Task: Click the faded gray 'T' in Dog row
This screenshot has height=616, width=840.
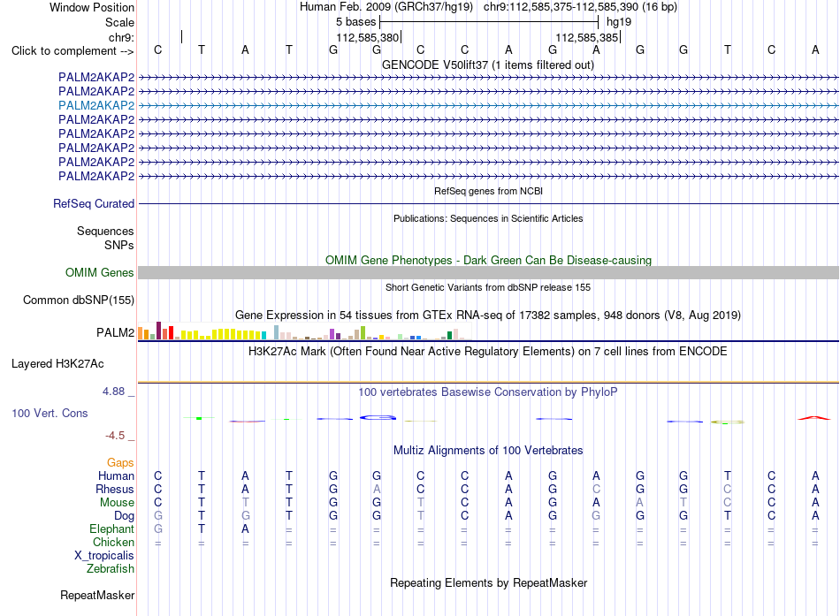Action: (421, 515)
